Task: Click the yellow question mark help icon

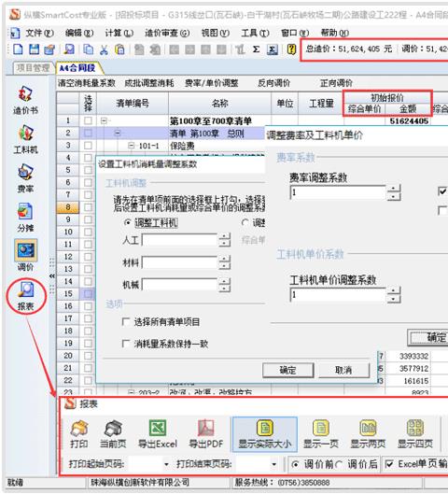Action: coord(292,49)
